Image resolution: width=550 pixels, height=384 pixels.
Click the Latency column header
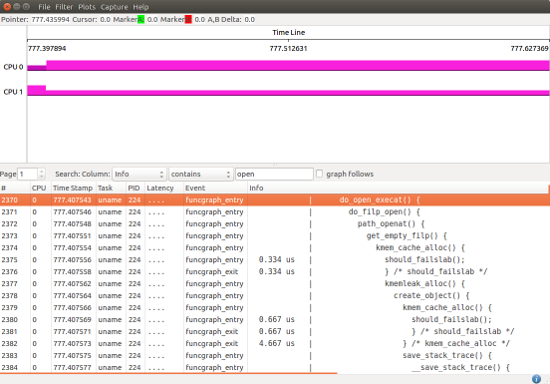click(160, 188)
